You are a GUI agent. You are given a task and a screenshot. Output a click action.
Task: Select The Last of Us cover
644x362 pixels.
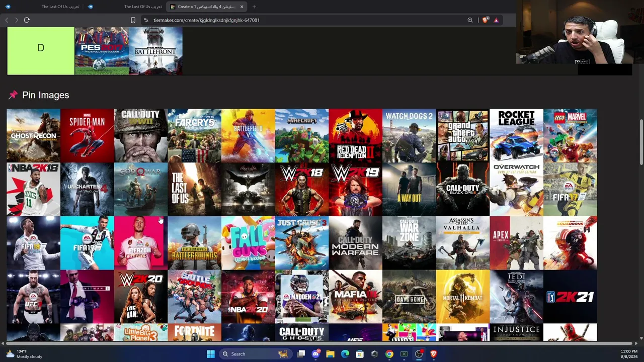tap(194, 190)
